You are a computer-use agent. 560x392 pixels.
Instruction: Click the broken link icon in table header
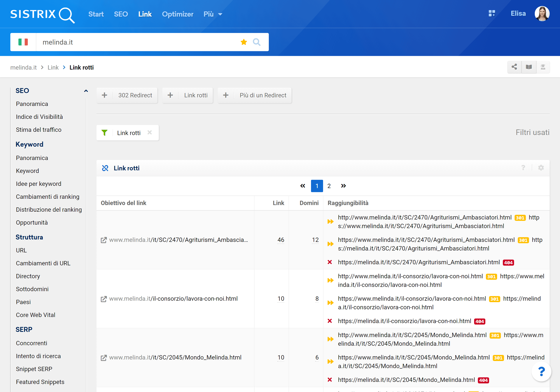click(105, 168)
